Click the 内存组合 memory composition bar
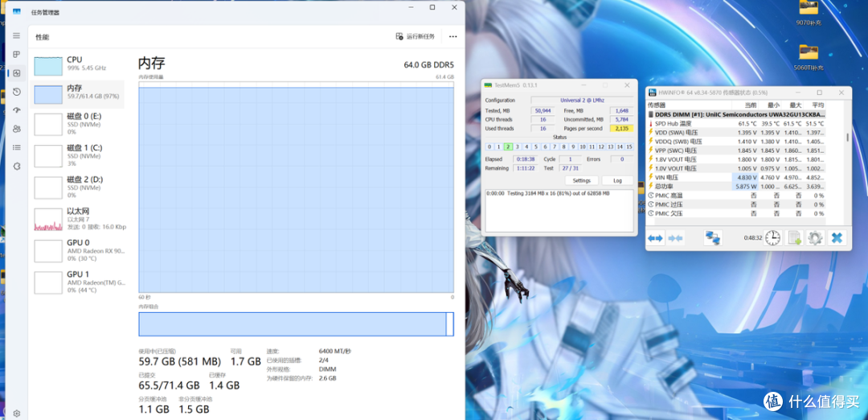This screenshot has height=420, width=868. (x=296, y=324)
